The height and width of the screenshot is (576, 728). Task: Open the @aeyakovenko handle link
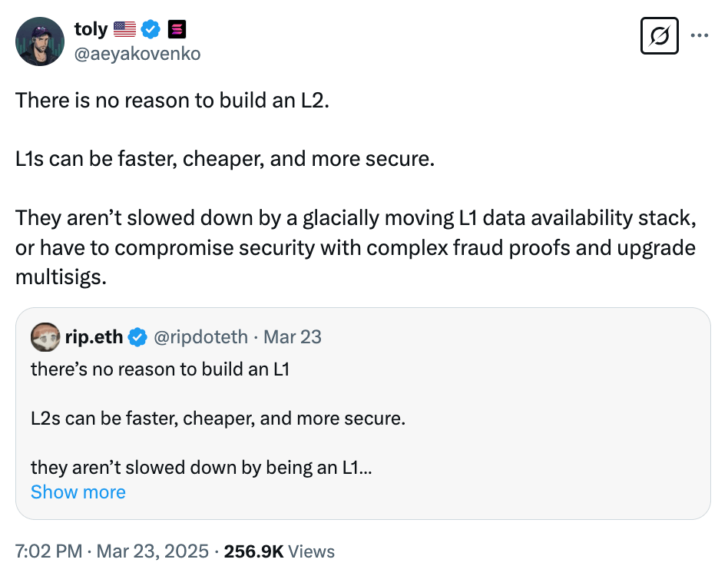coord(137,54)
